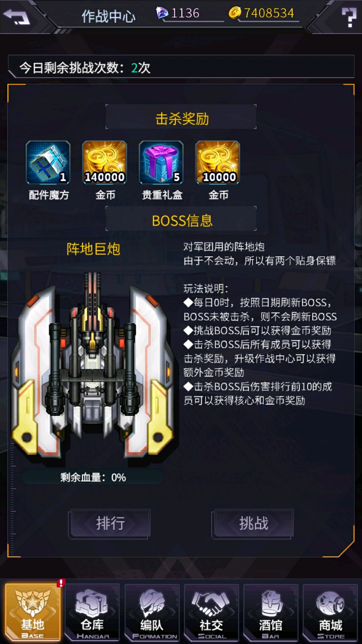This screenshot has width=362, height=644.
Task: Open the help question mark icon
Action: [349, 17]
